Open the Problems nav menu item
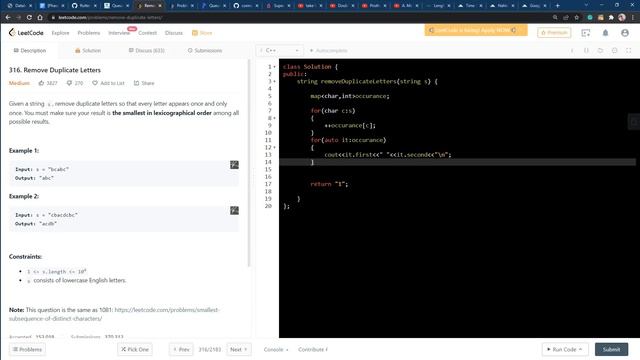640x360 pixels. click(89, 33)
